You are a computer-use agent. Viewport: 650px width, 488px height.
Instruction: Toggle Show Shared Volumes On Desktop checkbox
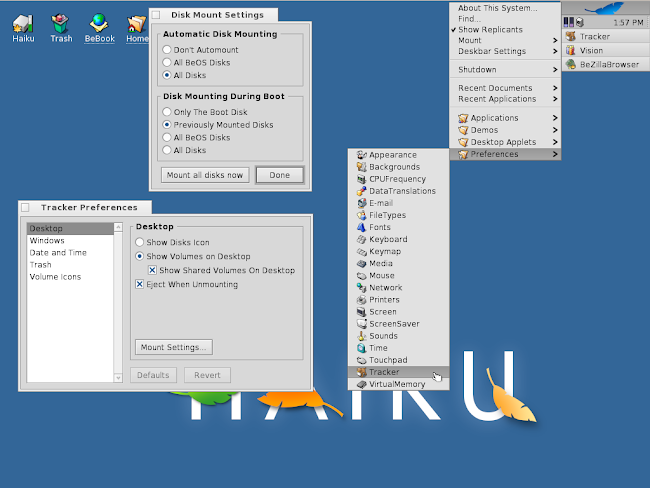tap(153, 270)
